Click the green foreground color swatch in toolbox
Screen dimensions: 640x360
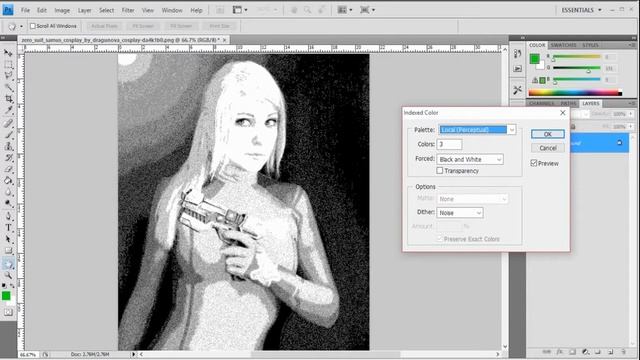6,296
